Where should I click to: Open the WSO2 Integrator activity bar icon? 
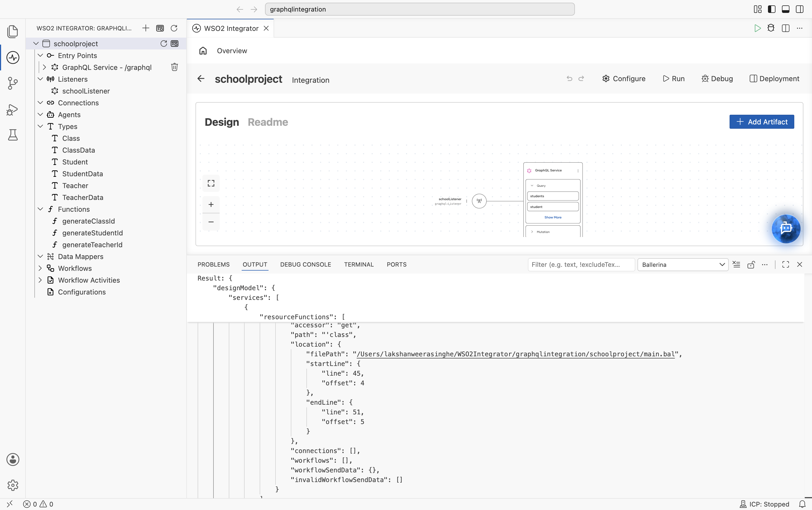[x=13, y=57]
